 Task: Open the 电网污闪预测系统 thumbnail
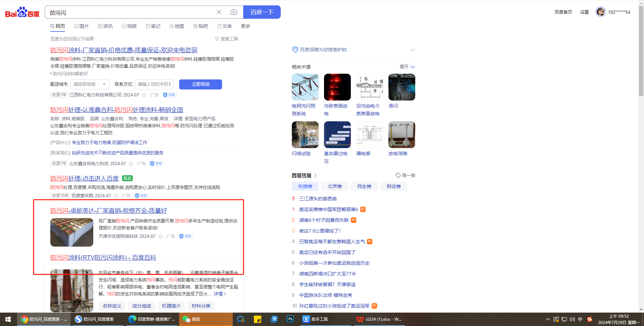coord(305,87)
